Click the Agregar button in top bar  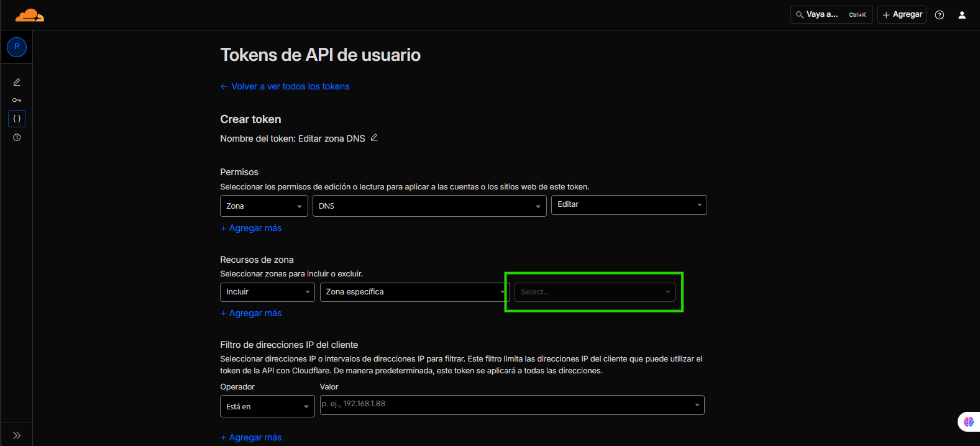point(902,15)
